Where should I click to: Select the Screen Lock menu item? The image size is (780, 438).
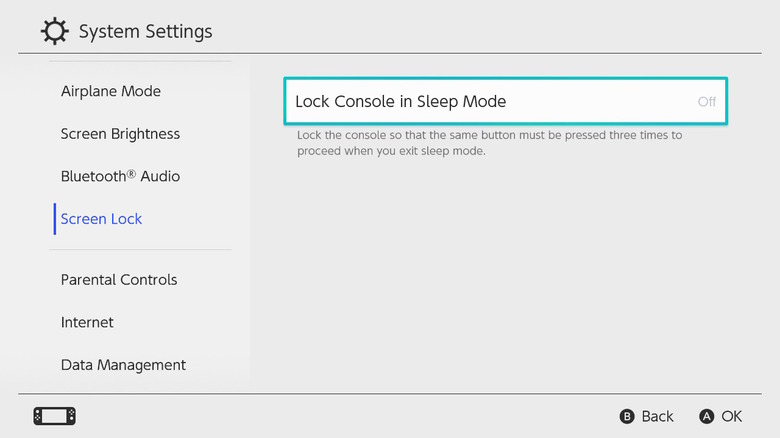(x=102, y=219)
